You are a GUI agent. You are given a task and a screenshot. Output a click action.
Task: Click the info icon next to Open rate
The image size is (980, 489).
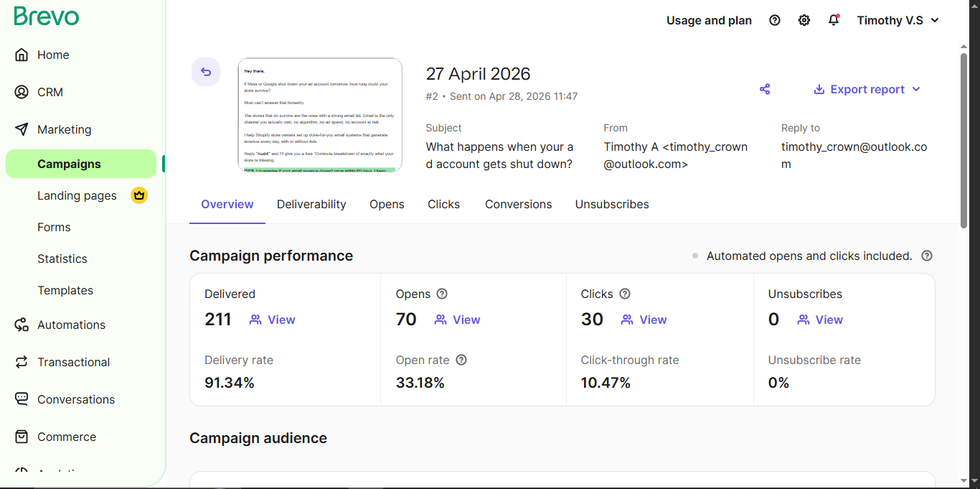[461, 360]
